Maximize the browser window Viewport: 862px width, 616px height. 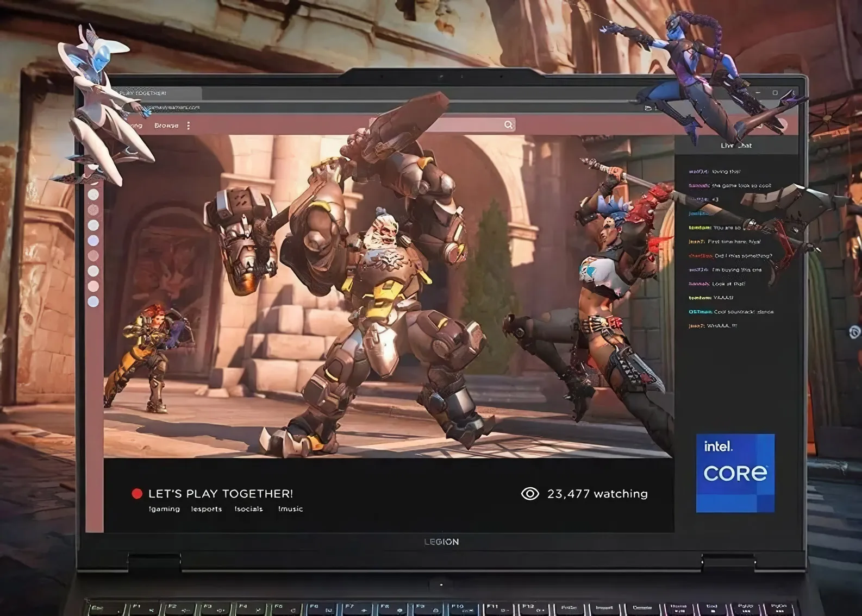775,93
